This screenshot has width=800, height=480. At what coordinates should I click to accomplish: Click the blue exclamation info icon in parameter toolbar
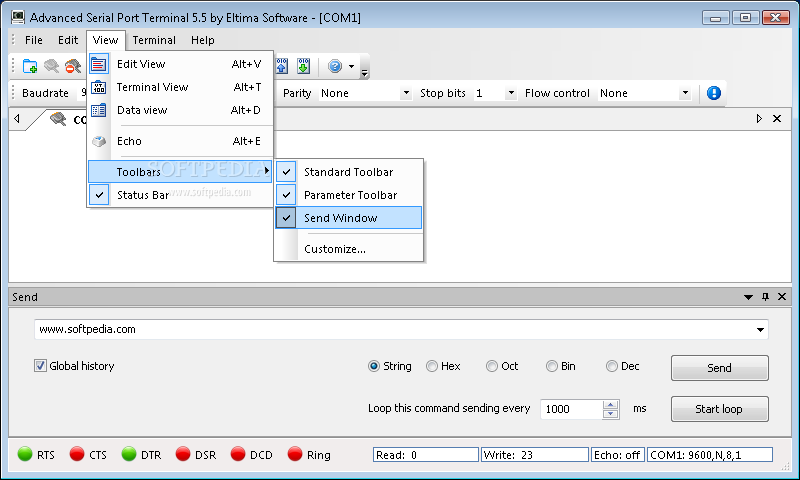[x=714, y=93]
